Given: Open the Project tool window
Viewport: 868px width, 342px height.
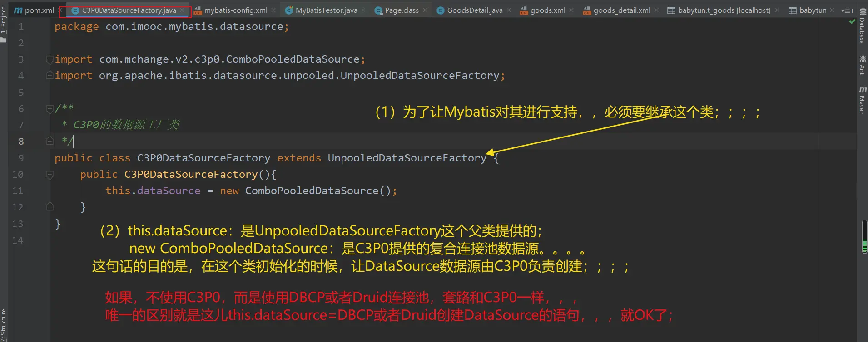Looking at the screenshot, I should [x=4, y=24].
